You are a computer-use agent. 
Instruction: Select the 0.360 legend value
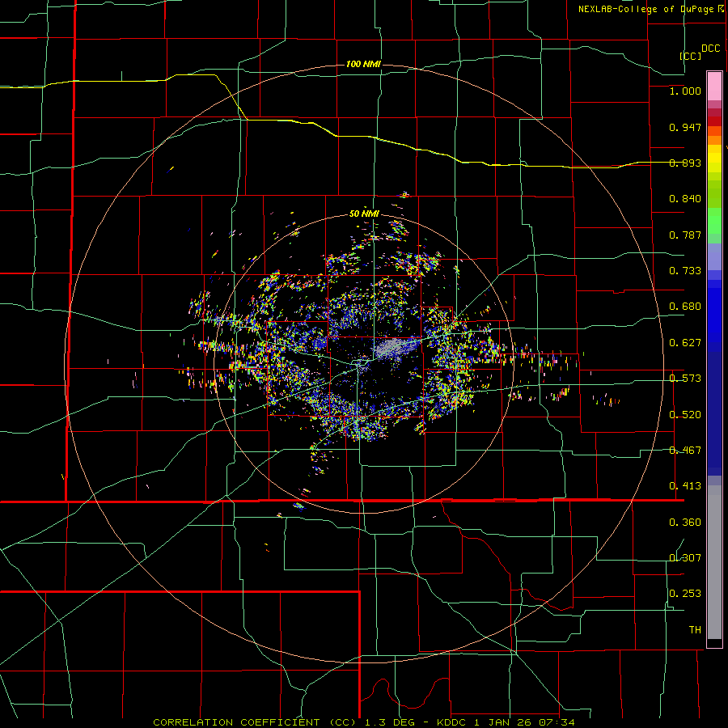[685, 523]
